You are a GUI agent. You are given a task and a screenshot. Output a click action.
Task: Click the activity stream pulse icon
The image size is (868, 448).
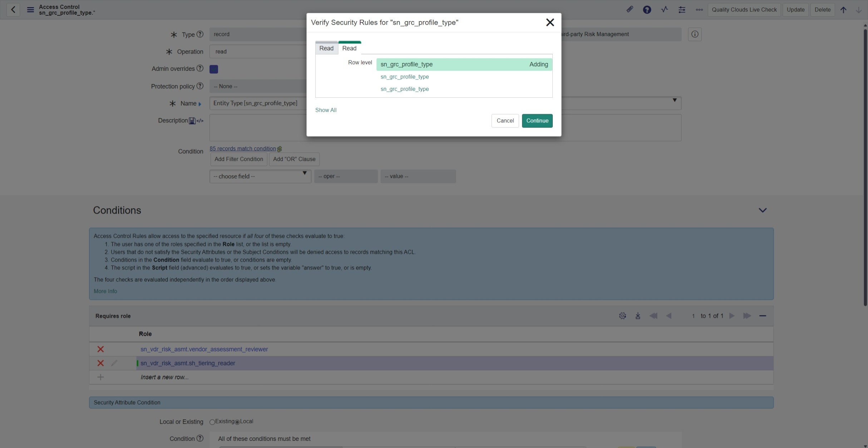click(664, 10)
